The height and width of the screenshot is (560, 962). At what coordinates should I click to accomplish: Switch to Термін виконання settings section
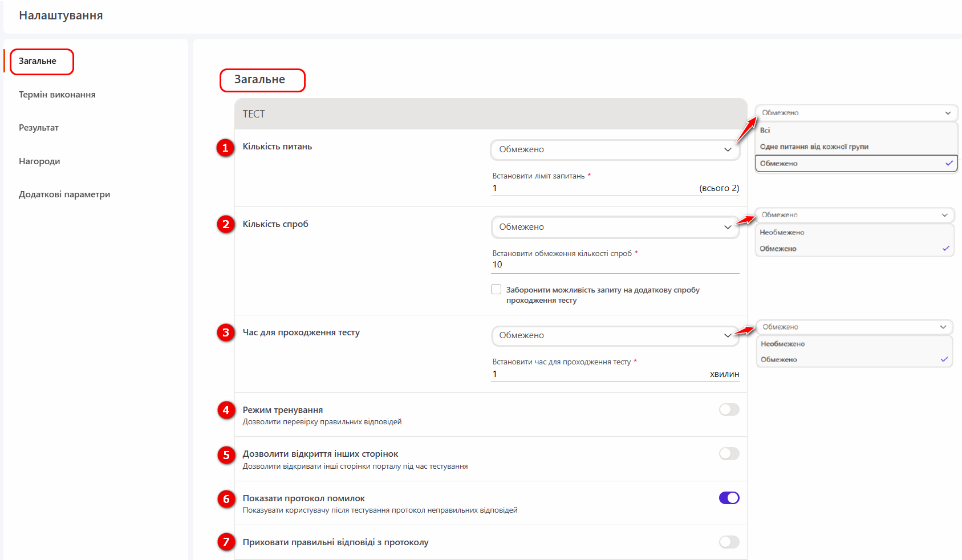click(x=57, y=95)
